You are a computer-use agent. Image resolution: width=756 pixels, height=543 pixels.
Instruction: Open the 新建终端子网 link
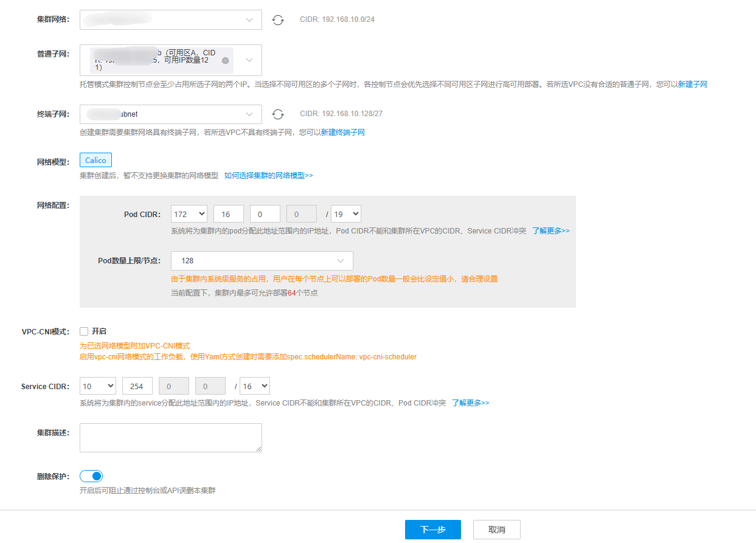(342, 132)
